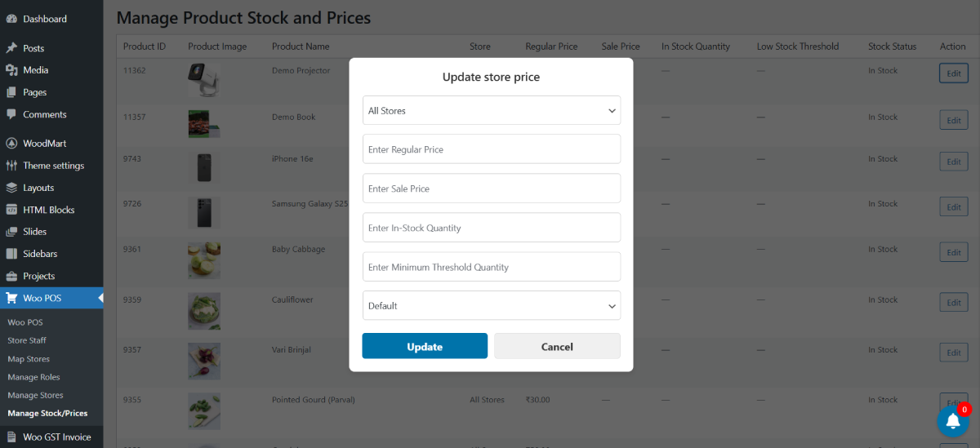The height and width of the screenshot is (448, 980).
Task: Click the Cauliflower product thumbnail
Action: (203, 311)
